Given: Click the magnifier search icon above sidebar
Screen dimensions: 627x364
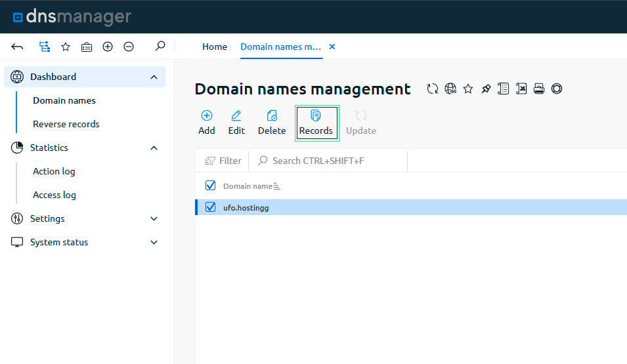Looking at the screenshot, I should coord(160,47).
